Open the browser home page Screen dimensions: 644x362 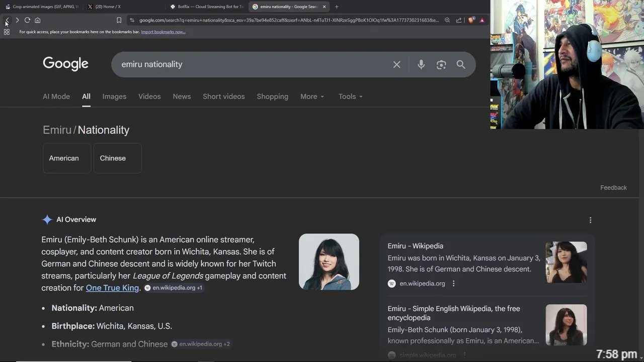[37, 20]
